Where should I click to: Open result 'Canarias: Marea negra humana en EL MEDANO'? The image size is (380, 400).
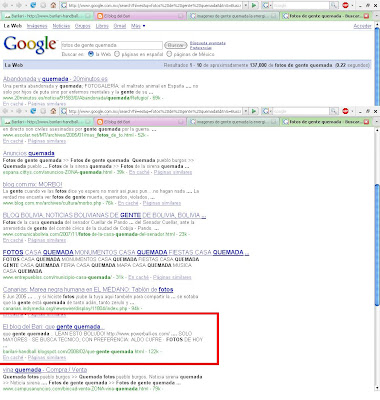pos(88,289)
